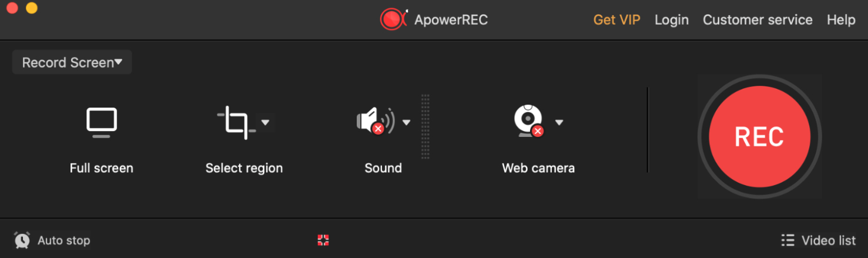Click the red crosshair icon in bottom bar
The height and width of the screenshot is (258, 868).
[323, 240]
